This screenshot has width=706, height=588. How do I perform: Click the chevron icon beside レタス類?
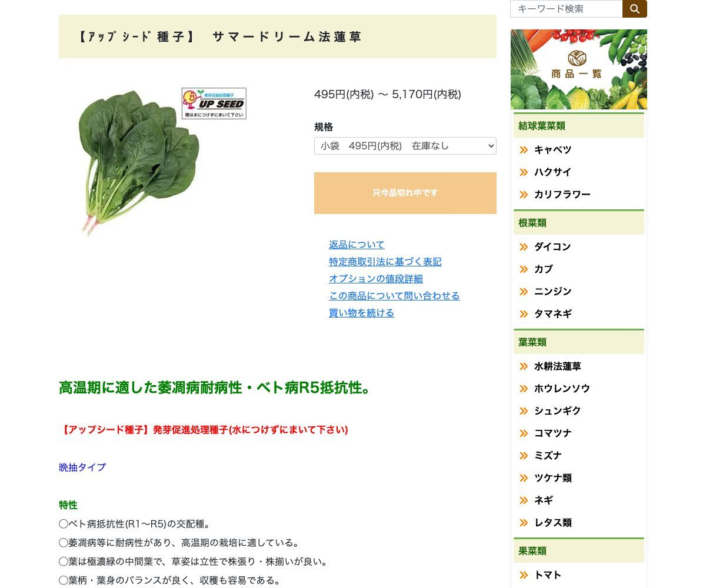(524, 523)
